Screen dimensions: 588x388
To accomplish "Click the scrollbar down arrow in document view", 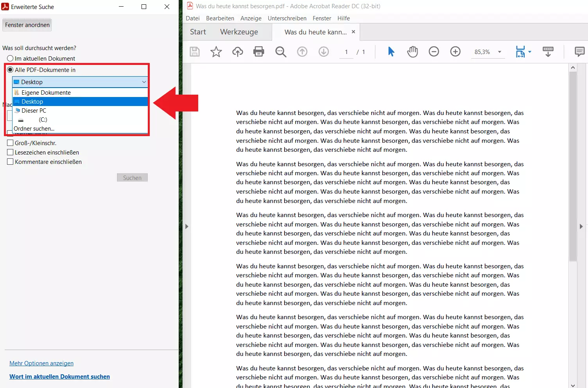I will click(x=573, y=385).
